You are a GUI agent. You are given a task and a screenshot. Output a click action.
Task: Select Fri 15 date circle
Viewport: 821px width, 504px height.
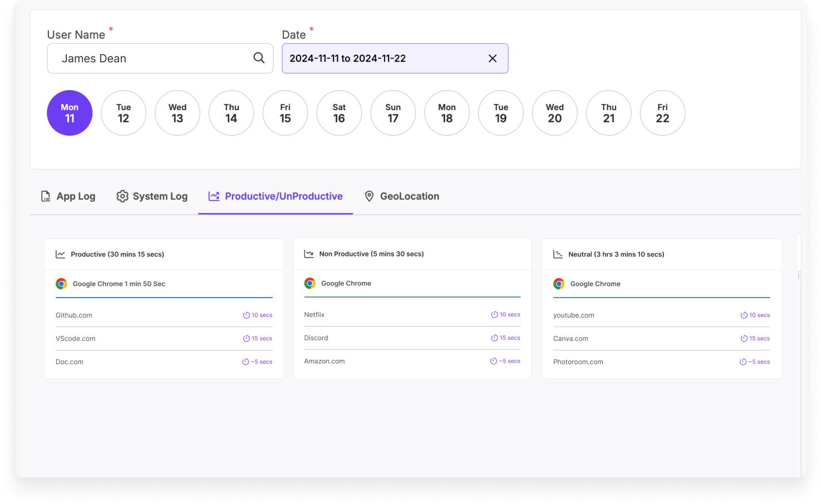click(x=285, y=113)
